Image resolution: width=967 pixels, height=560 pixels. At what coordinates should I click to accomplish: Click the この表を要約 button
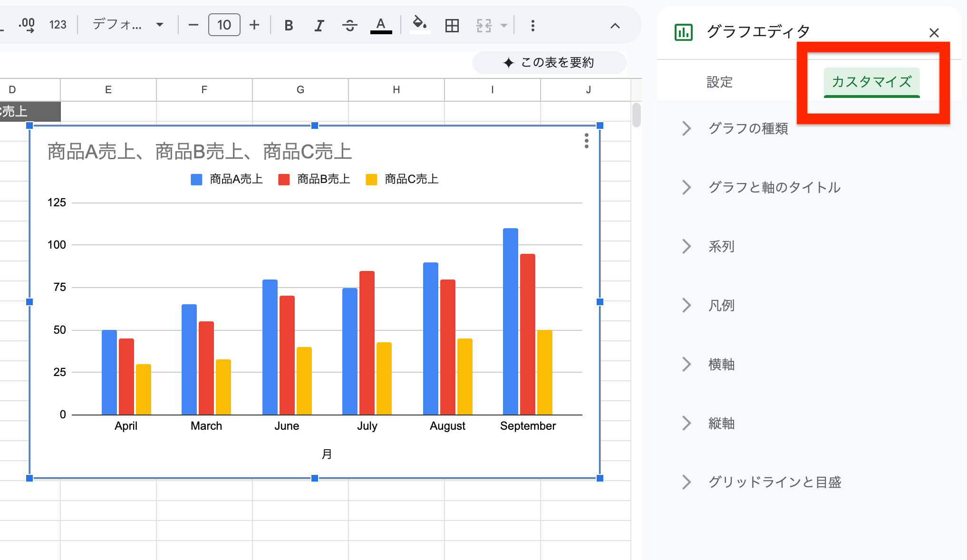[x=549, y=62]
